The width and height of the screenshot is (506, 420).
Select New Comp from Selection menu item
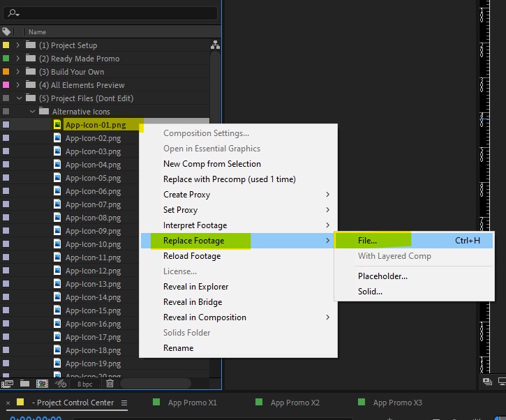pos(211,164)
